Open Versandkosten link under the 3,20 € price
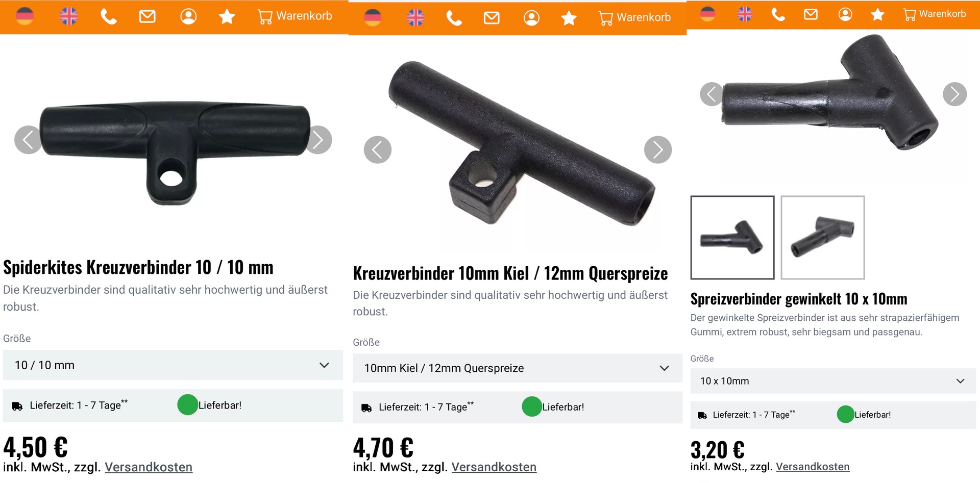Viewport: 980px width, 483px height. [x=813, y=467]
